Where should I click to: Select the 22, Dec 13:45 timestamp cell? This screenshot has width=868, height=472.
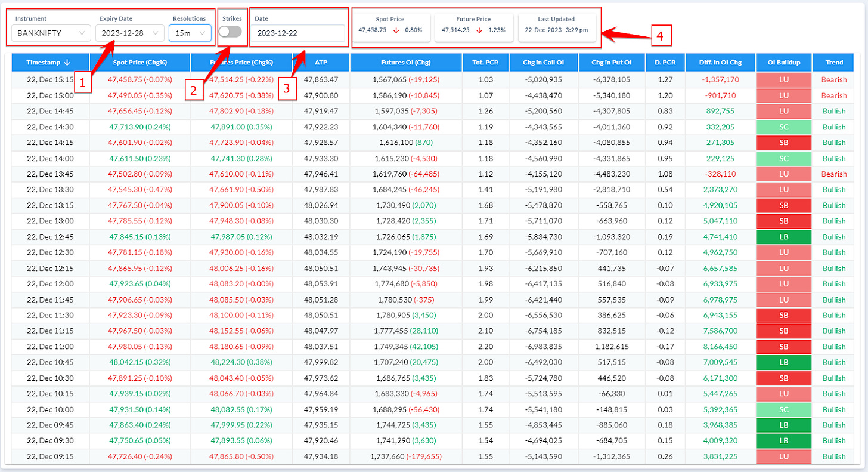click(x=50, y=174)
